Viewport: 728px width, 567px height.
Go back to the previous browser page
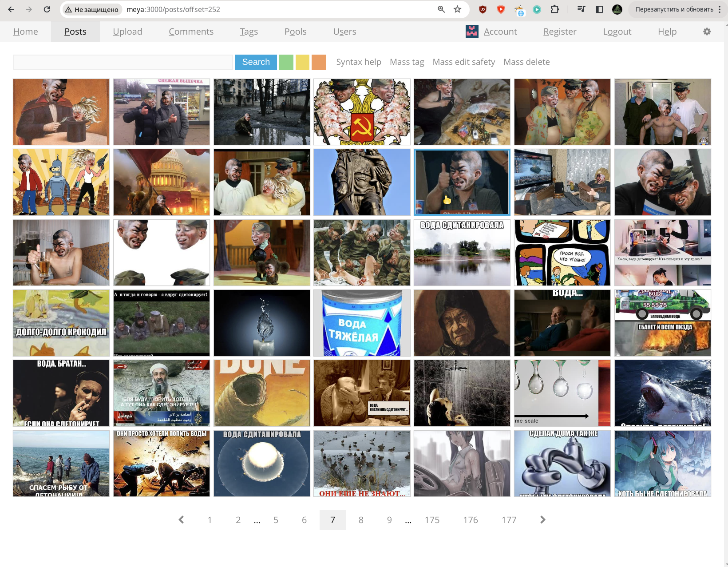pyautogui.click(x=11, y=9)
